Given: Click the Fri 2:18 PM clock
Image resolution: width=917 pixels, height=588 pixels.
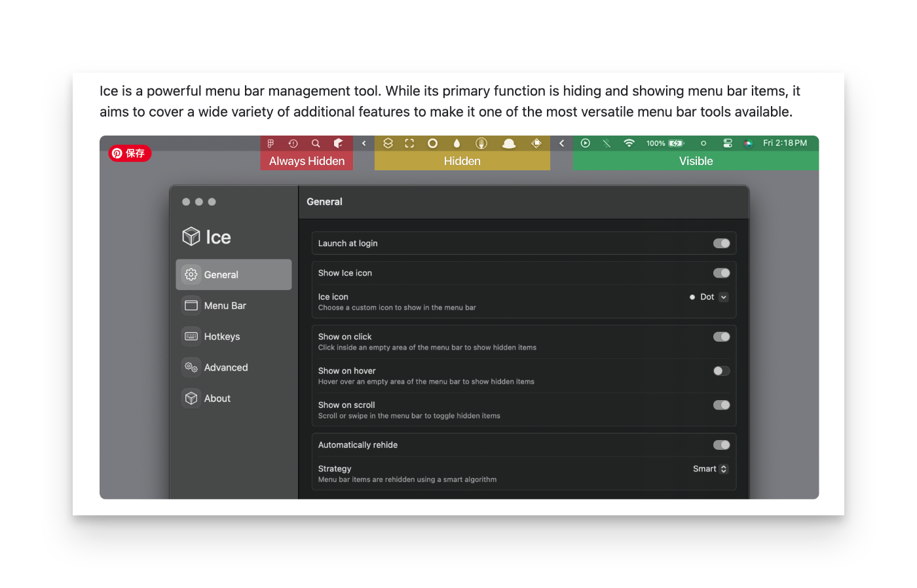Looking at the screenshot, I should tap(785, 143).
